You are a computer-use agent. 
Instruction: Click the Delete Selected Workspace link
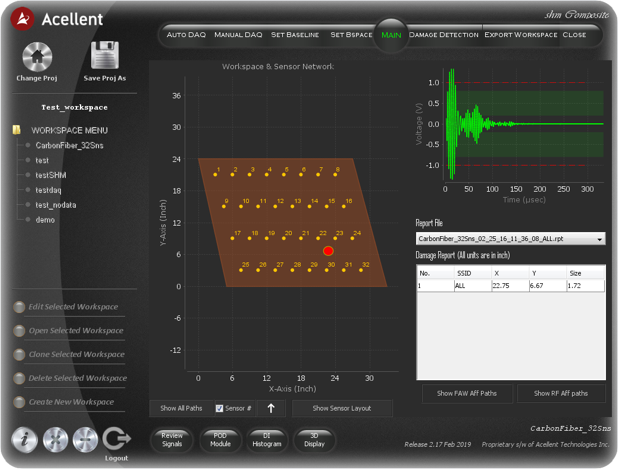click(x=78, y=378)
